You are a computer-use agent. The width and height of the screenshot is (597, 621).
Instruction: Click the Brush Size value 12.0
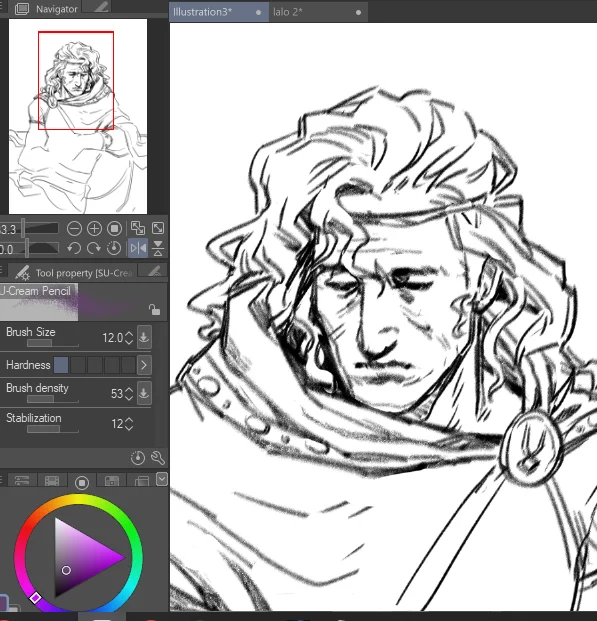point(113,338)
